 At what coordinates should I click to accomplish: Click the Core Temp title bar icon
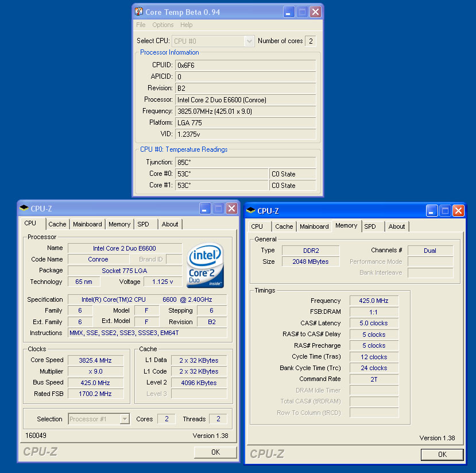(x=139, y=11)
